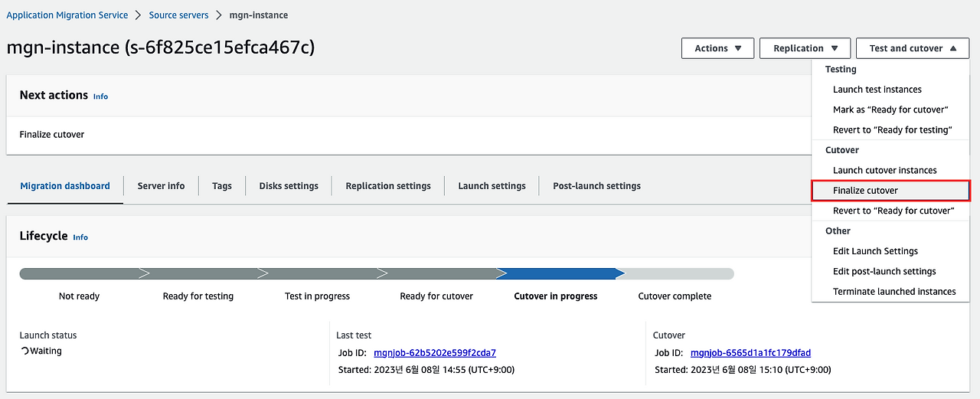Open the Disks settings tab
980x399 pixels.
[289, 186]
